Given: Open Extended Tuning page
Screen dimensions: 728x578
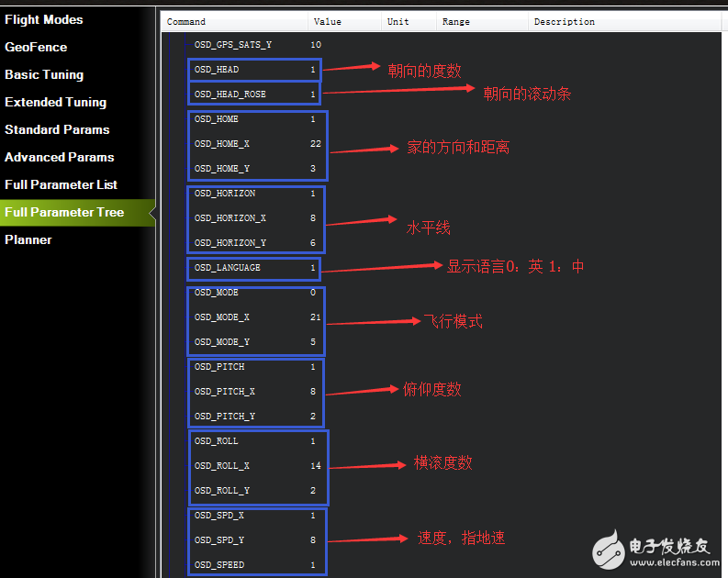Looking at the screenshot, I should [x=56, y=103].
